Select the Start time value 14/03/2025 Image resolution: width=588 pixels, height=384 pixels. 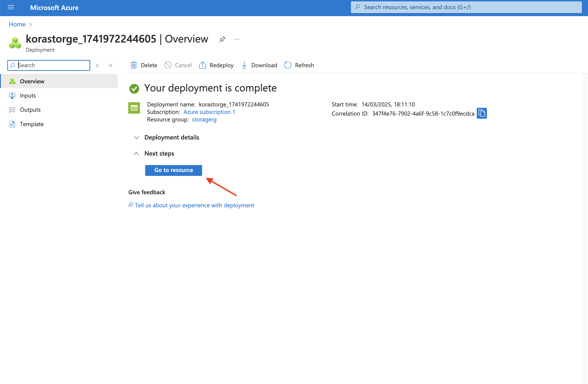point(388,104)
